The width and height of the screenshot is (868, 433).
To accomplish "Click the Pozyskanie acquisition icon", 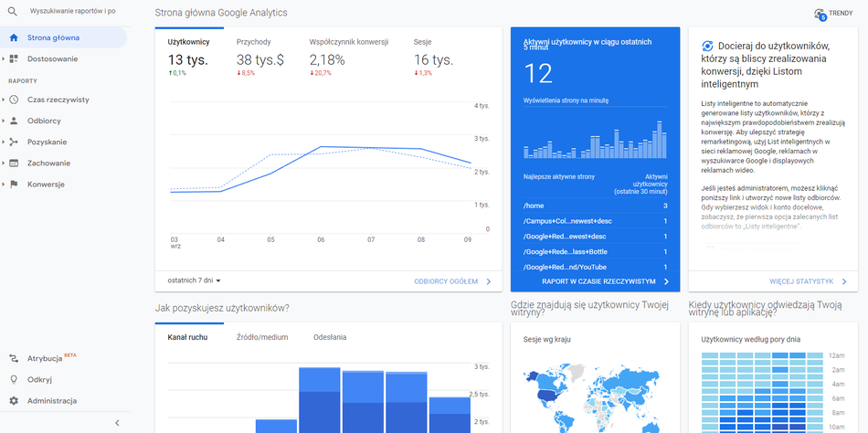I will pyautogui.click(x=14, y=142).
